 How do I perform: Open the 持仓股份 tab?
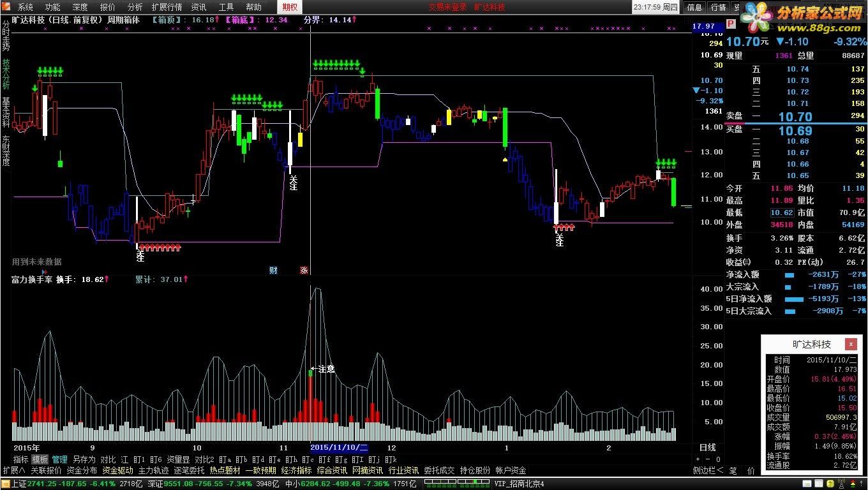(x=475, y=471)
